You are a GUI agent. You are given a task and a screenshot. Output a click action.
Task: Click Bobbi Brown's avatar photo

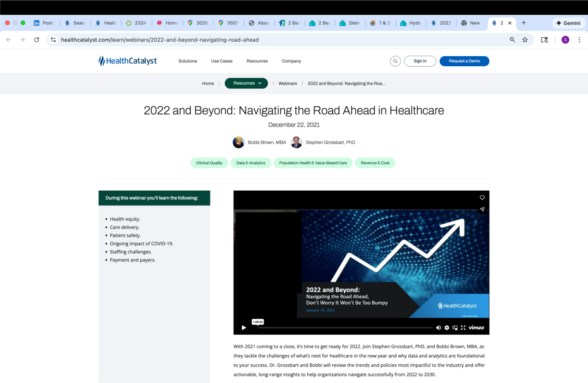239,143
